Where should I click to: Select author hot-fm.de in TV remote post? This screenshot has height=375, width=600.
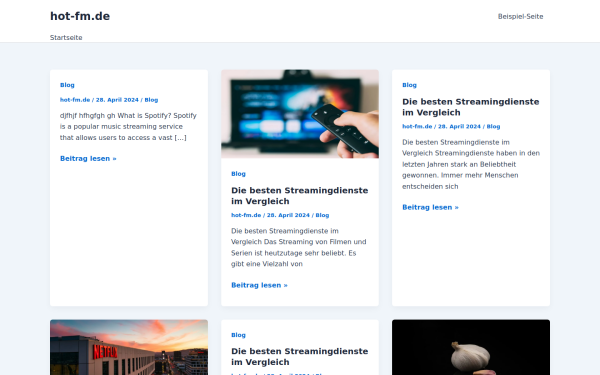pyautogui.click(x=246, y=215)
